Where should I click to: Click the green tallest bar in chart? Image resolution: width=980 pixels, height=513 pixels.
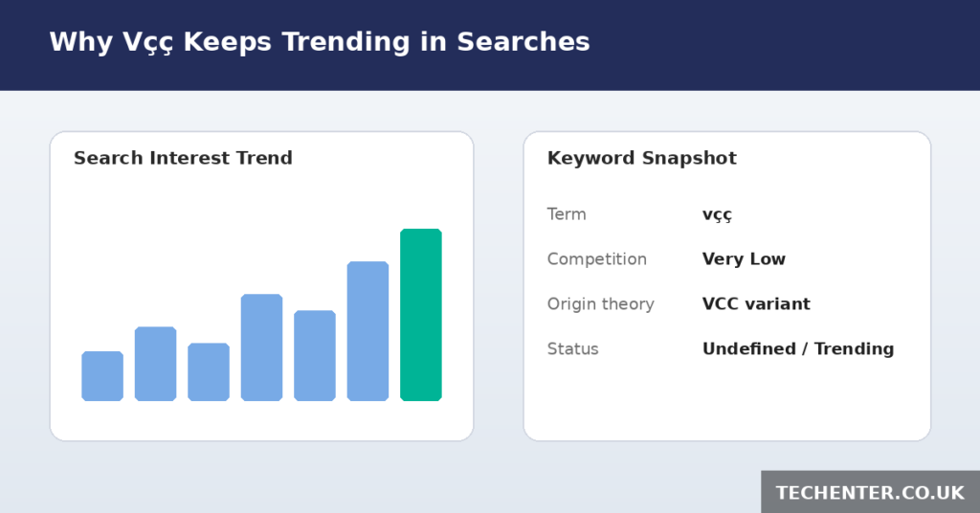[421, 315]
